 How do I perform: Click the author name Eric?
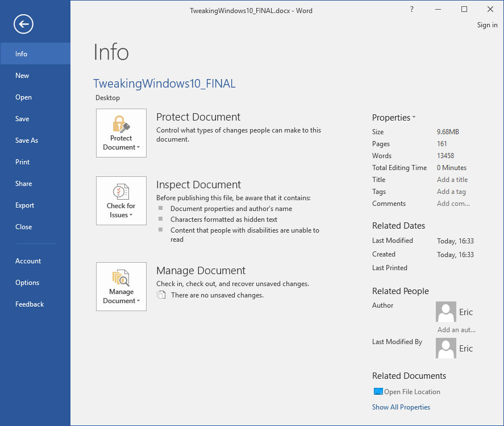point(466,312)
